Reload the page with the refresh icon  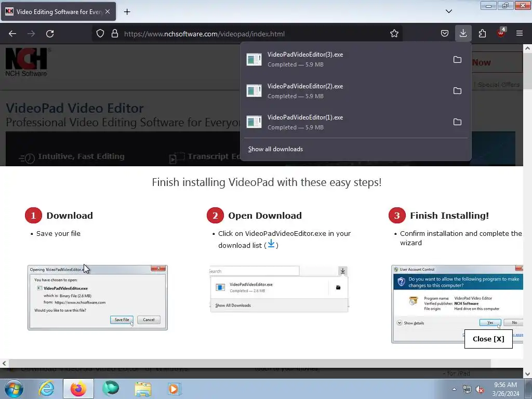(x=50, y=34)
